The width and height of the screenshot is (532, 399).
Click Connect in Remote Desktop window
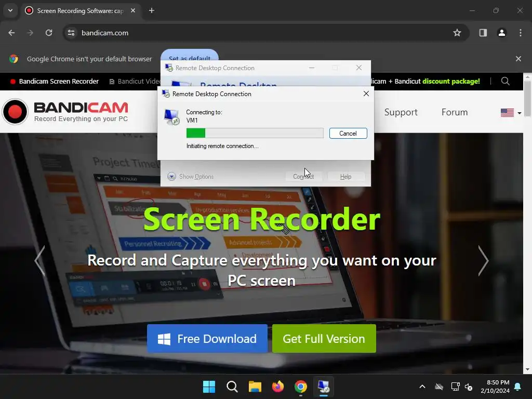(303, 177)
